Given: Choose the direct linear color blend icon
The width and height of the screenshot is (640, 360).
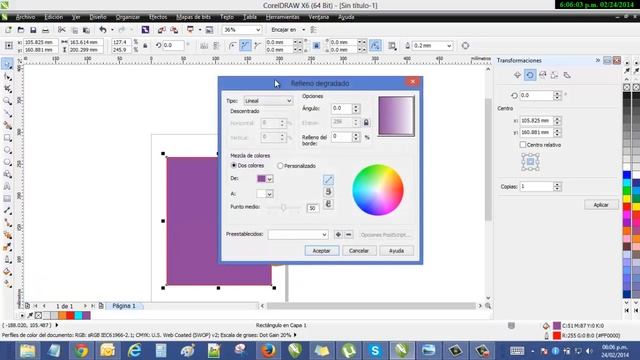Looking at the screenshot, I should tap(328, 180).
